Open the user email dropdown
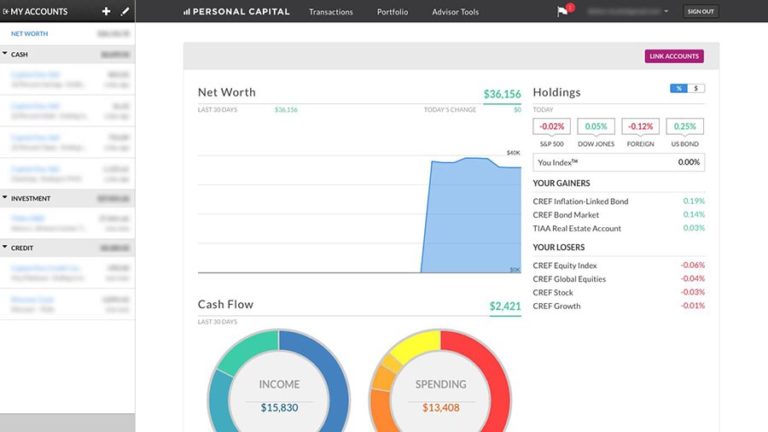768x432 pixels. click(x=628, y=11)
